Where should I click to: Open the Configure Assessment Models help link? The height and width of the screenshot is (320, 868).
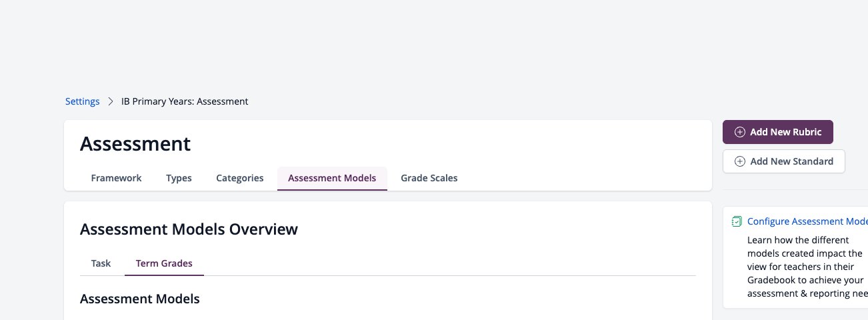[x=807, y=221]
